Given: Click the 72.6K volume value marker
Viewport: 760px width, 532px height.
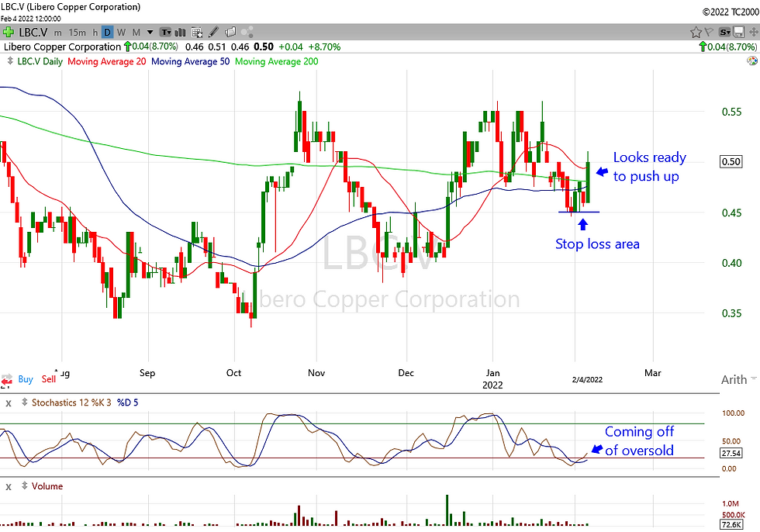Looking at the screenshot, I should click(731, 525).
